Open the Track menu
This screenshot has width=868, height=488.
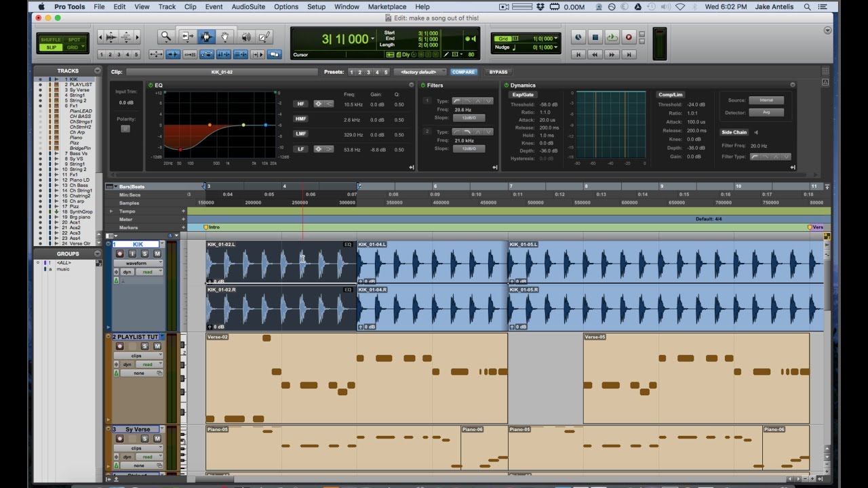tap(167, 7)
